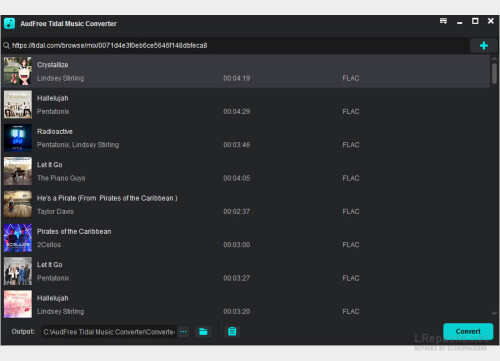Click the output path field
Viewport: 500px width, 361px height.
pos(109,332)
